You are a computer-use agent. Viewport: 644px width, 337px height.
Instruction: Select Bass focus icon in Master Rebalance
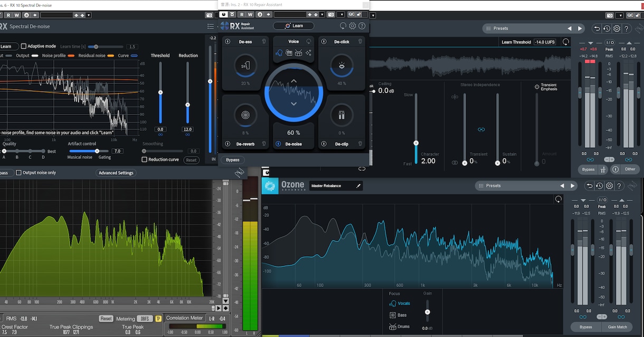(392, 315)
